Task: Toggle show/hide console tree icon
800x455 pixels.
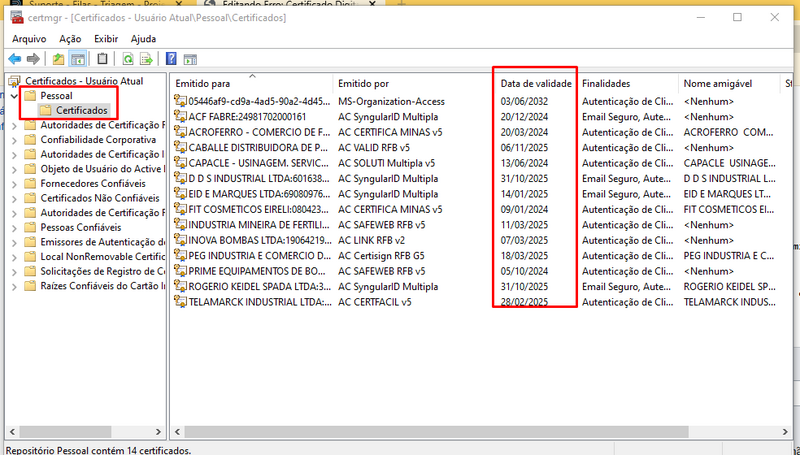Action: point(78,59)
